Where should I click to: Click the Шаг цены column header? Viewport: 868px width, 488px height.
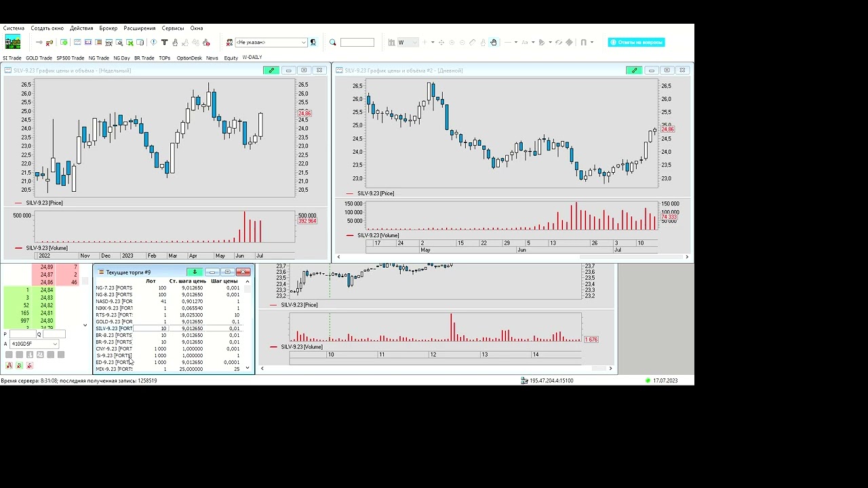point(224,281)
